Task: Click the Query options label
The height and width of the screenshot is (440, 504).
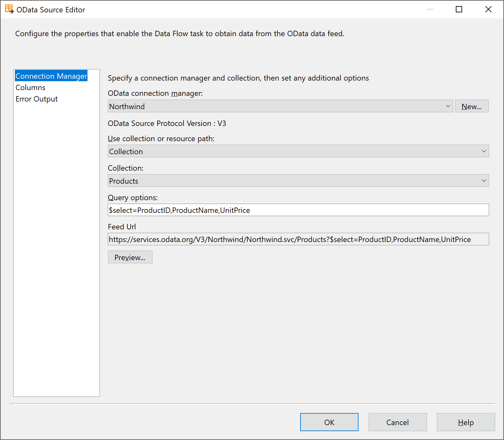Action: point(132,198)
